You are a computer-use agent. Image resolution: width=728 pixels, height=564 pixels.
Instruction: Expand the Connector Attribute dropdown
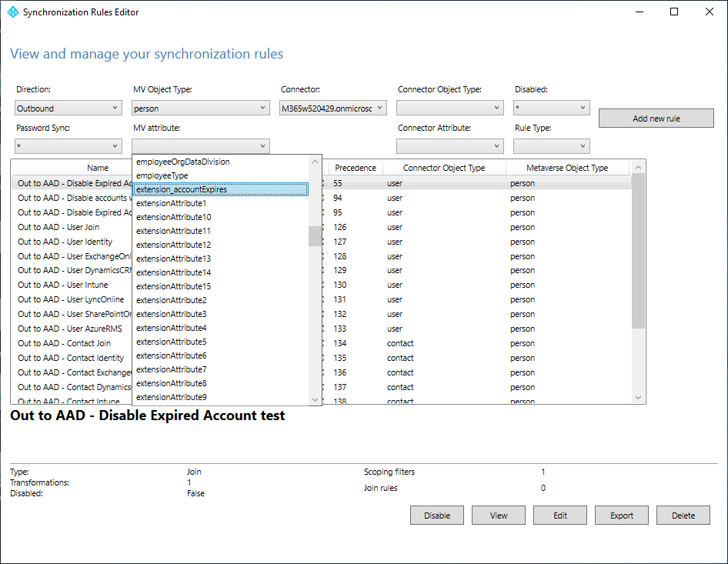pos(449,145)
